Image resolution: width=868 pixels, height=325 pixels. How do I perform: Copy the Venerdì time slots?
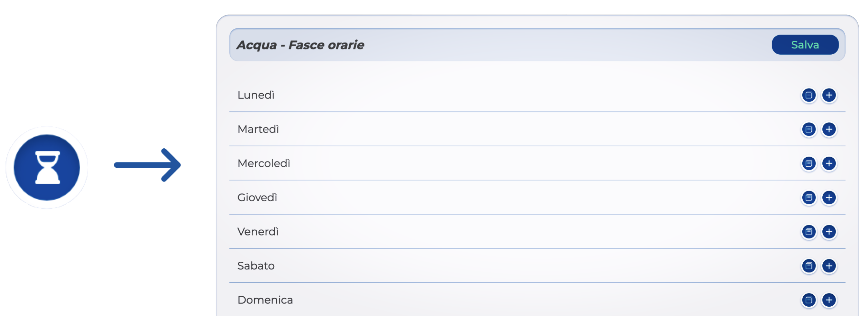click(x=809, y=232)
